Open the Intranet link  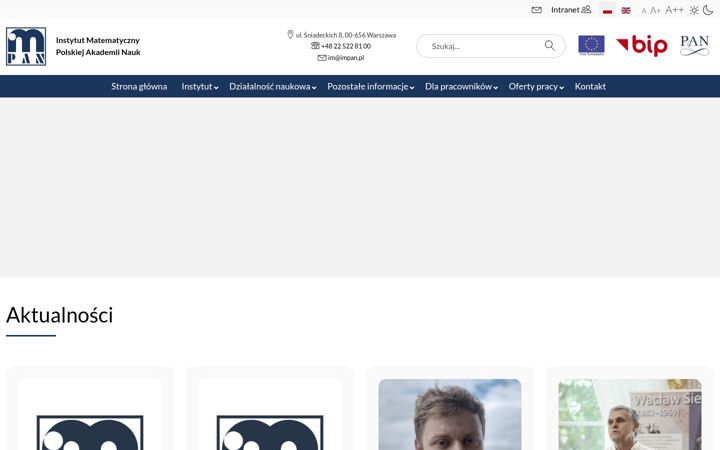[x=571, y=10]
